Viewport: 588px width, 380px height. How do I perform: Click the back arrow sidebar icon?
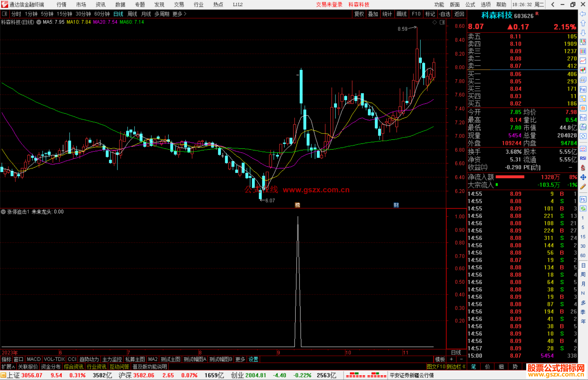[583, 14]
